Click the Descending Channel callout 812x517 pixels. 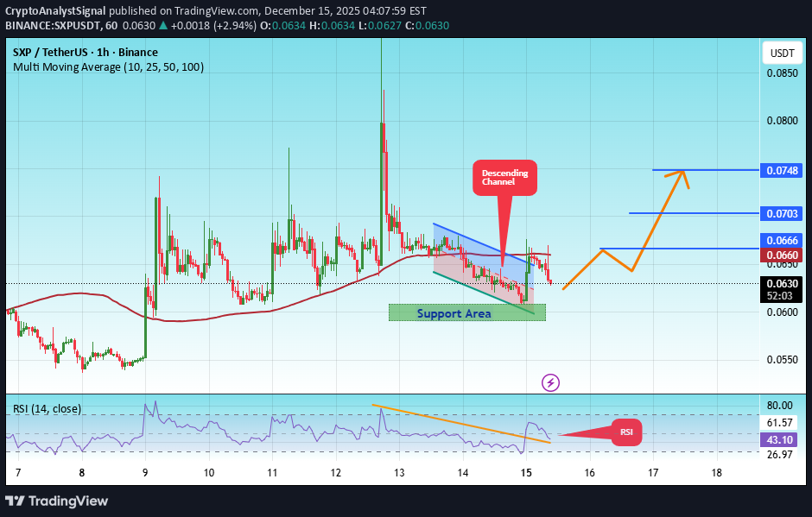(504, 177)
